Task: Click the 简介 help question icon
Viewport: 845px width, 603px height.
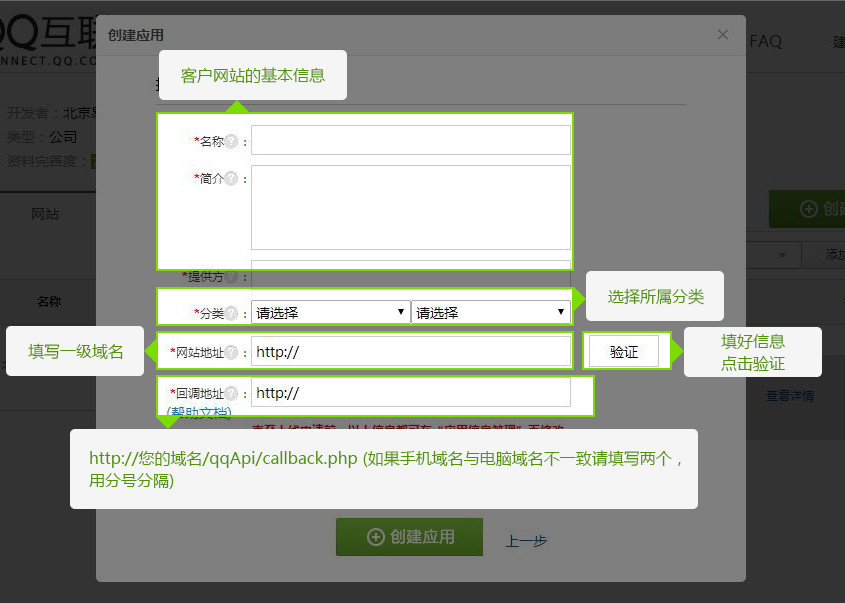Action: point(231,178)
